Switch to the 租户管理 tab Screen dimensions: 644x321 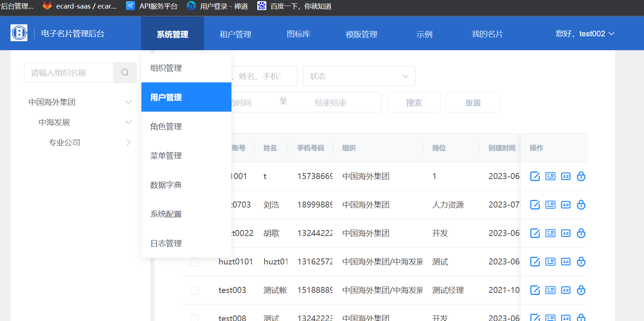[x=236, y=34]
